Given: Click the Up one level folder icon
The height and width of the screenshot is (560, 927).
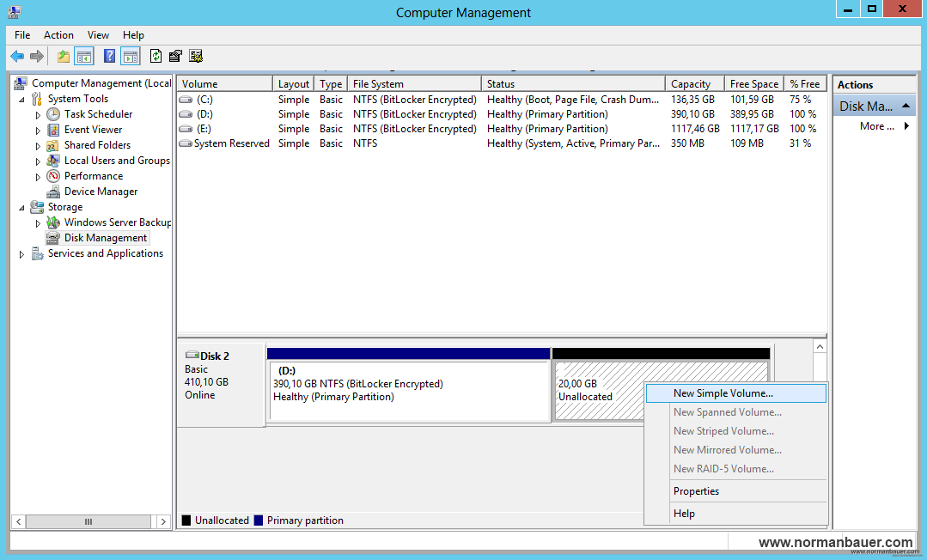Looking at the screenshot, I should point(63,57).
